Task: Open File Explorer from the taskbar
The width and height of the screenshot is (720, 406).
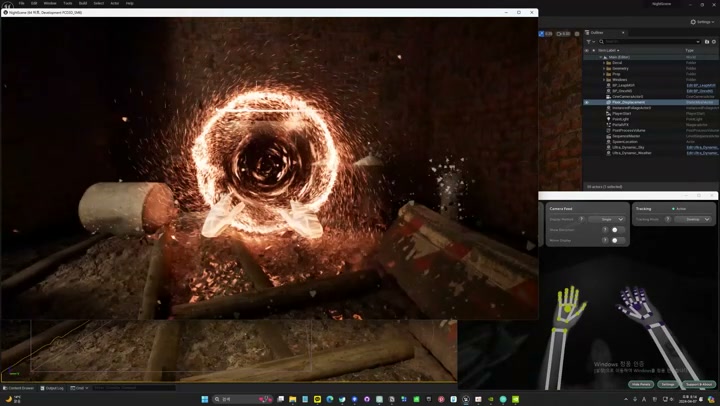Action: coord(292,399)
